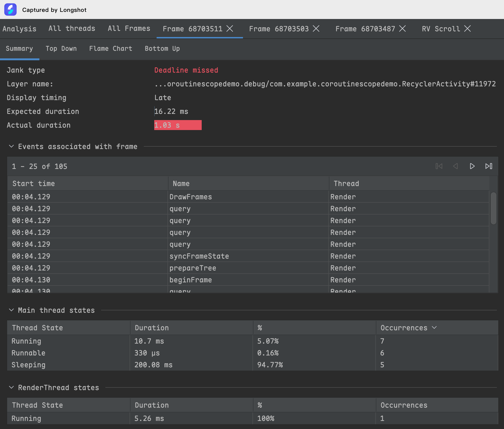
Task: Close the Frame 68703503 tab
Action: tap(316, 29)
